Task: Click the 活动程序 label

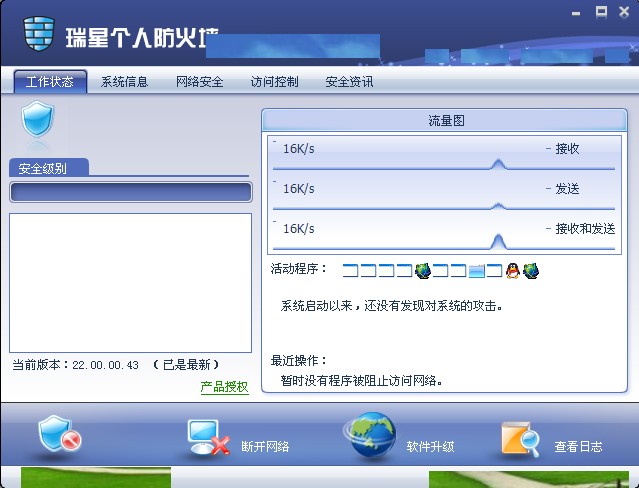Action: pyautogui.click(x=298, y=269)
